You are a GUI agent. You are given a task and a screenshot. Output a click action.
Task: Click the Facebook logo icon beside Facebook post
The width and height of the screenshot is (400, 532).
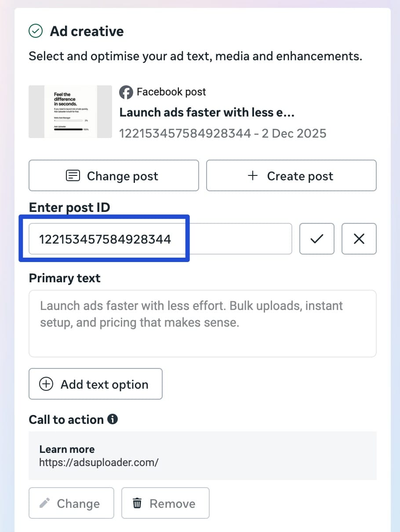tap(126, 92)
